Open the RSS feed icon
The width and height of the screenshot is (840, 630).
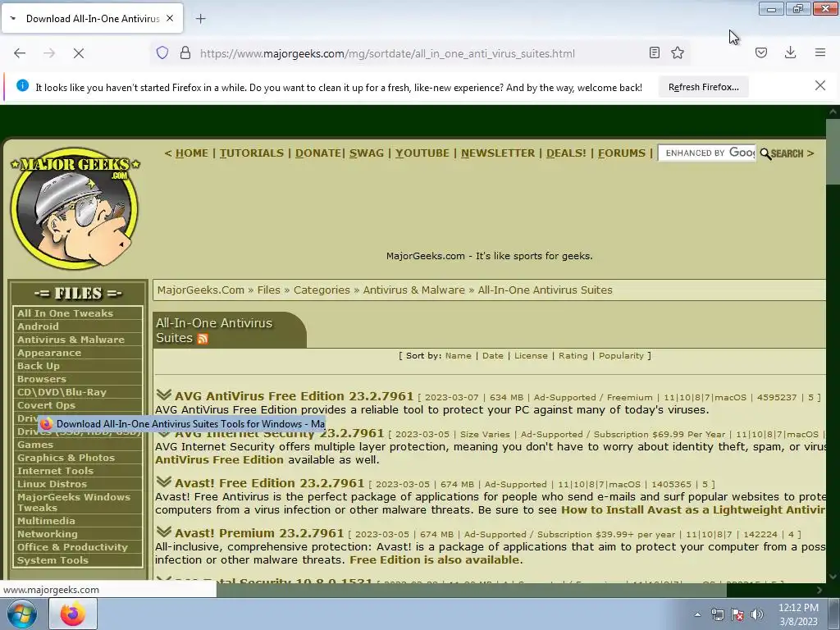(203, 339)
